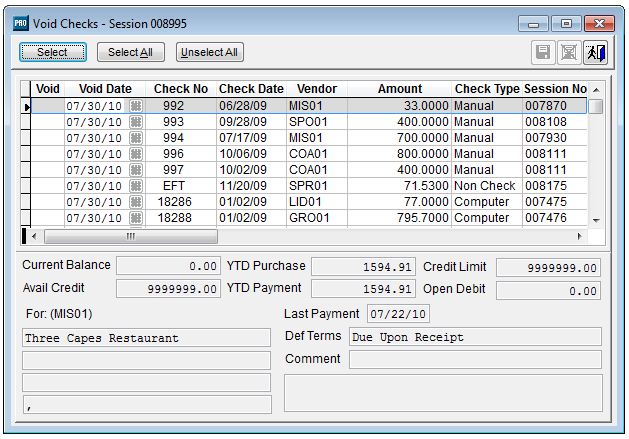Click the Amount column header
This screenshot has width=629, height=439.
400,89
